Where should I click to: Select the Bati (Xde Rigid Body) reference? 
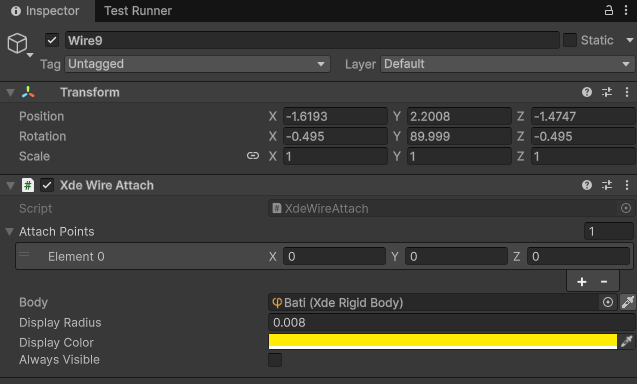[x=433, y=302]
